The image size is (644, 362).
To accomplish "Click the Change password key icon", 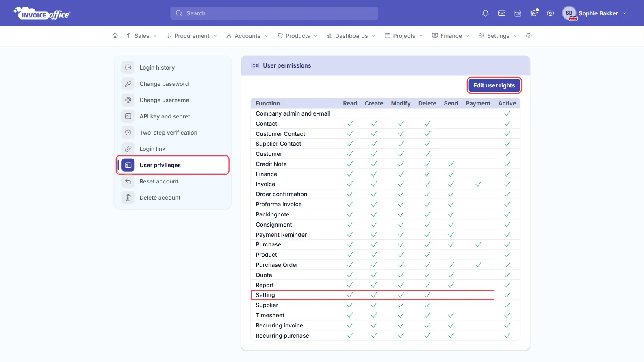I will [x=128, y=84].
